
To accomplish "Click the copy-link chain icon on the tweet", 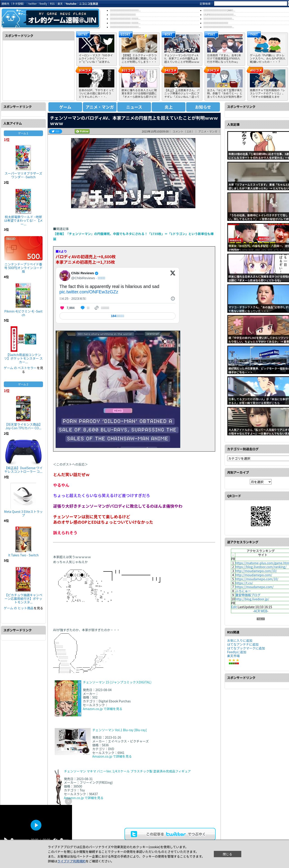I will pyautogui.click(x=97, y=308).
